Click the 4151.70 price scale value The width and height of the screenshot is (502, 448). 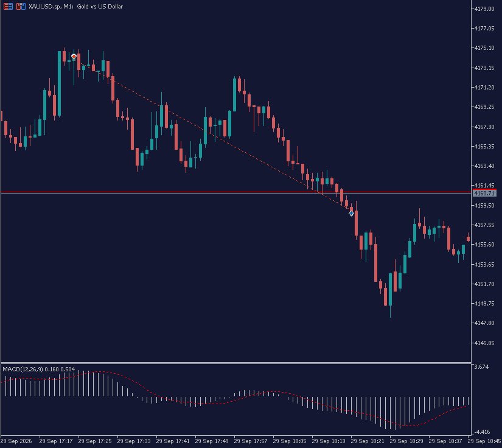pyautogui.click(x=484, y=284)
